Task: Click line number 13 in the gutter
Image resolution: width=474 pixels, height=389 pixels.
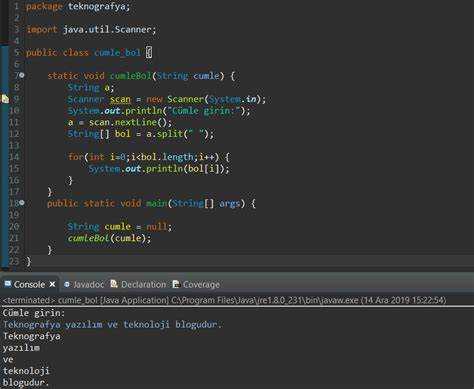Action: click(x=14, y=145)
